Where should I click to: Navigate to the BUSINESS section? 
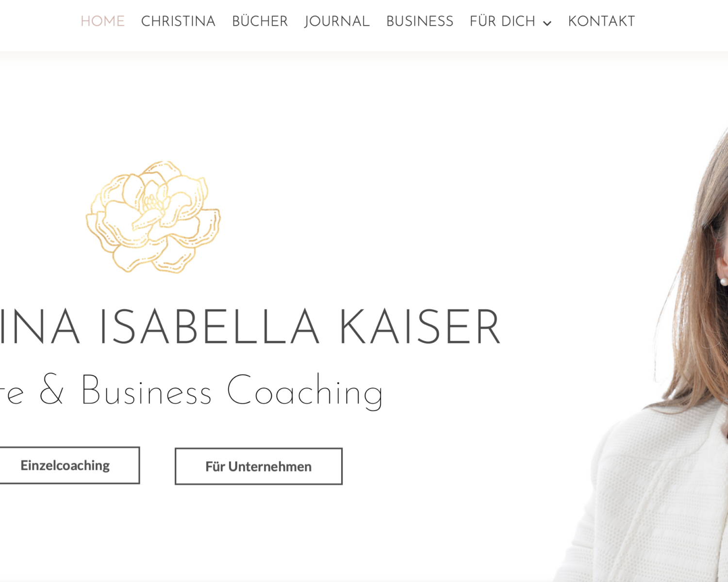[420, 21]
